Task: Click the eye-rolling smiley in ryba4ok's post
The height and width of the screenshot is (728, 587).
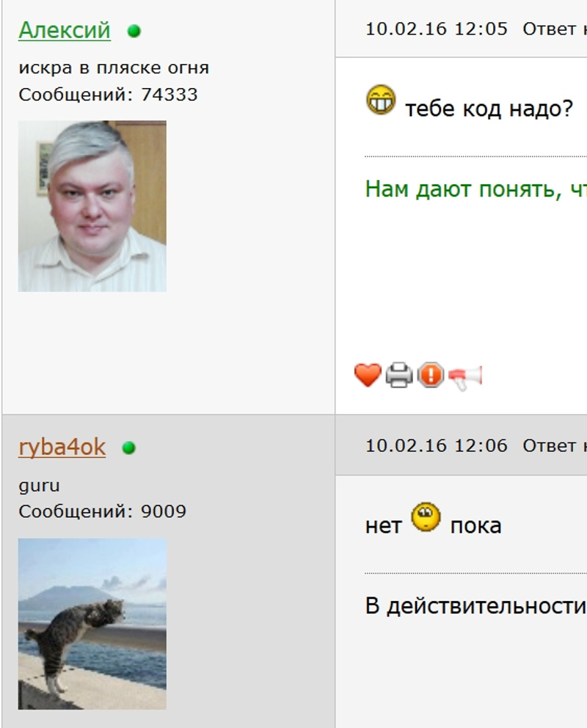Action: [426, 517]
